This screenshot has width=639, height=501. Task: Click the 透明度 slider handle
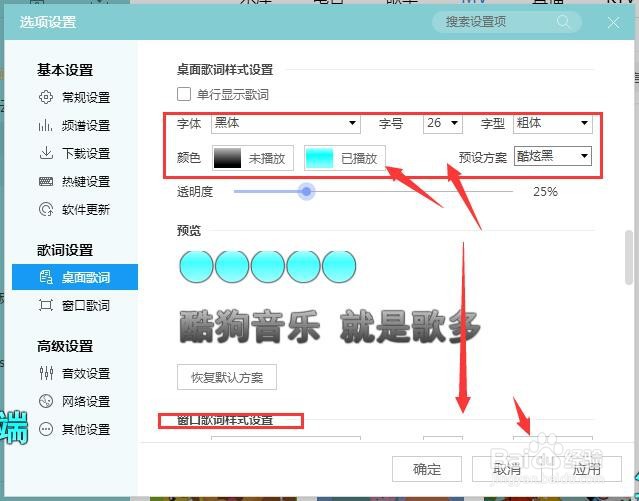tap(306, 191)
